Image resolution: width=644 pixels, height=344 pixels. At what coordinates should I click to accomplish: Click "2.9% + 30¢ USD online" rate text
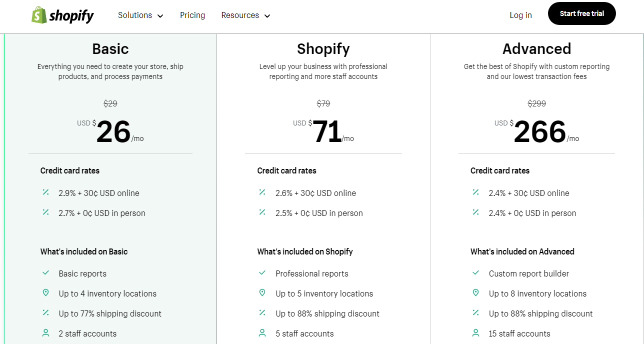(99, 193)
